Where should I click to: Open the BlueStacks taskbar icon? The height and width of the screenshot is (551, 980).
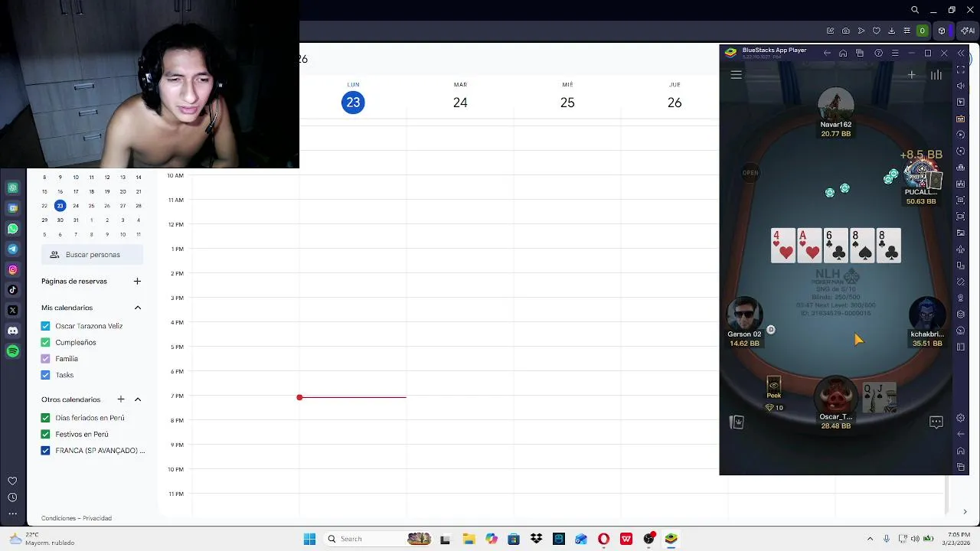671,539
